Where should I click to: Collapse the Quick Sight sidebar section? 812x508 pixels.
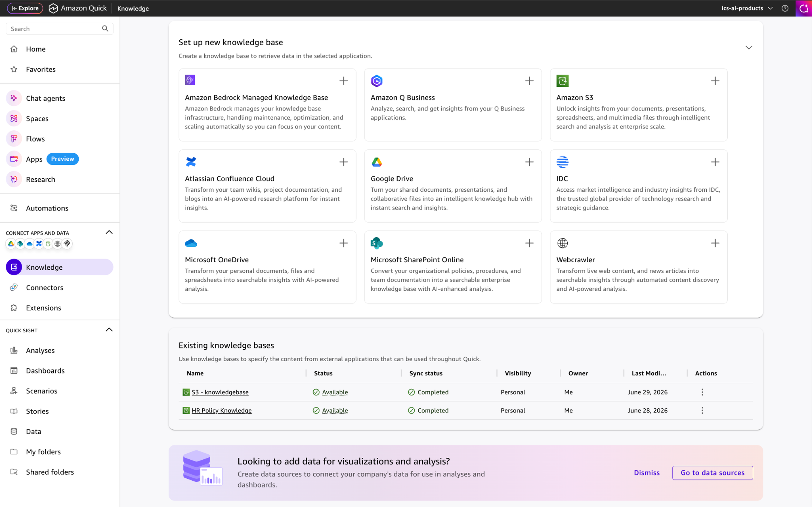coord(109,330)
